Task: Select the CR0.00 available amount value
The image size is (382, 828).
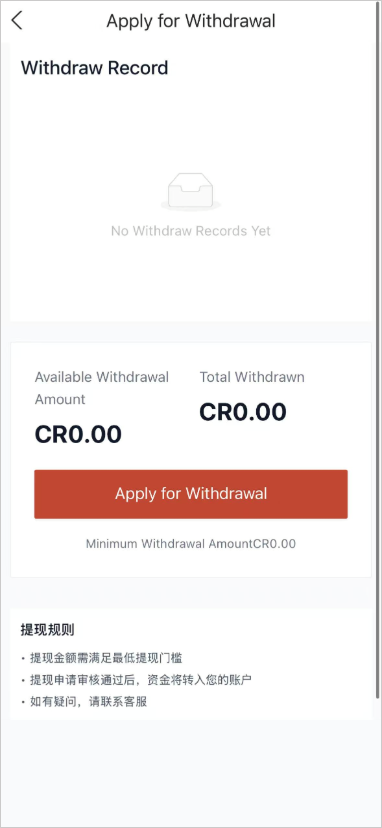Action: [78, 434]
